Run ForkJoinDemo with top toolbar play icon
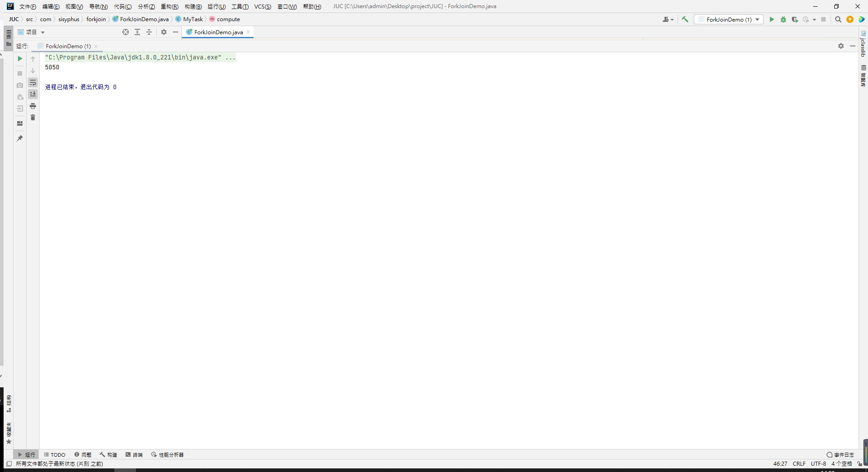868x472 pixels. tap(772, 19)
